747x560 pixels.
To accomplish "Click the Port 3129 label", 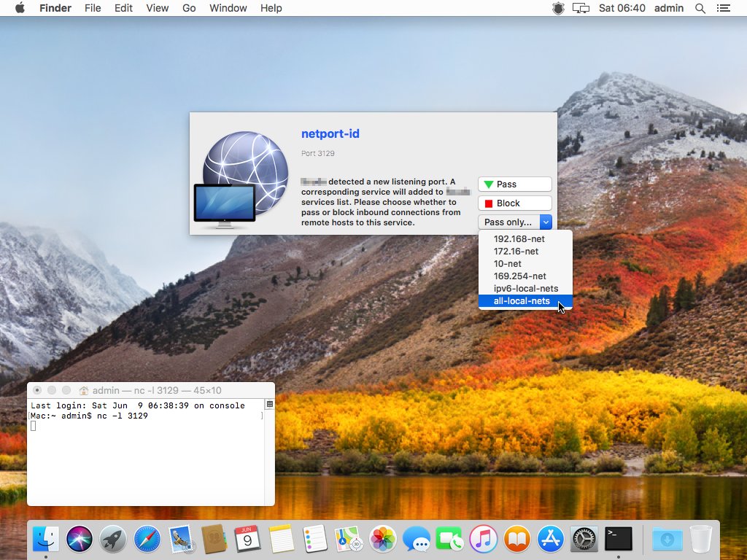I will click(x=318, y=153).
